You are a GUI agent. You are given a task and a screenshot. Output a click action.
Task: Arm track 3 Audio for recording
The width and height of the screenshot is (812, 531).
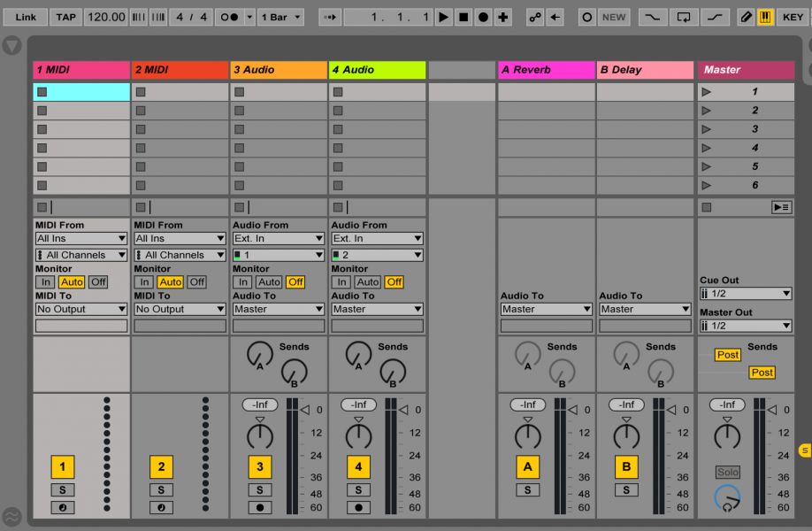(259, 508)
